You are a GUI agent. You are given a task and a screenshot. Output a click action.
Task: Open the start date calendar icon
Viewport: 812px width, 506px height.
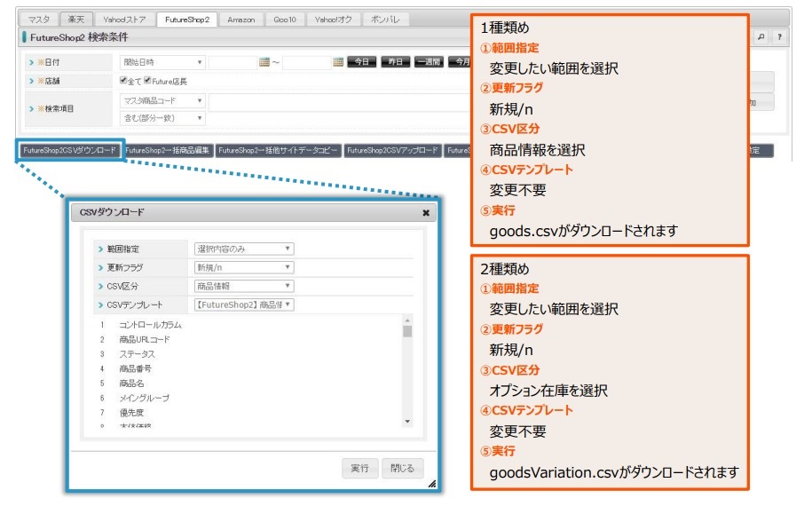(x=264, y=62)
